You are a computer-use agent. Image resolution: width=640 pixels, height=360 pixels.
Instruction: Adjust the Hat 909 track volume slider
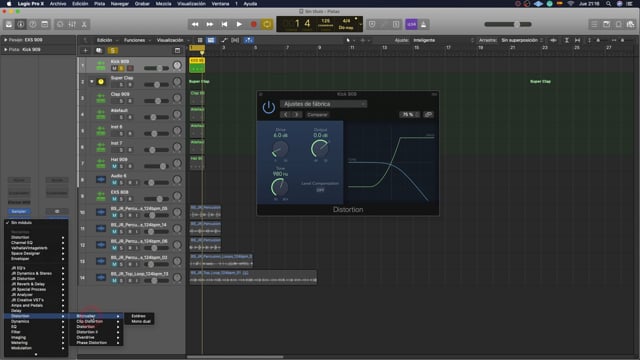(156, 166)
